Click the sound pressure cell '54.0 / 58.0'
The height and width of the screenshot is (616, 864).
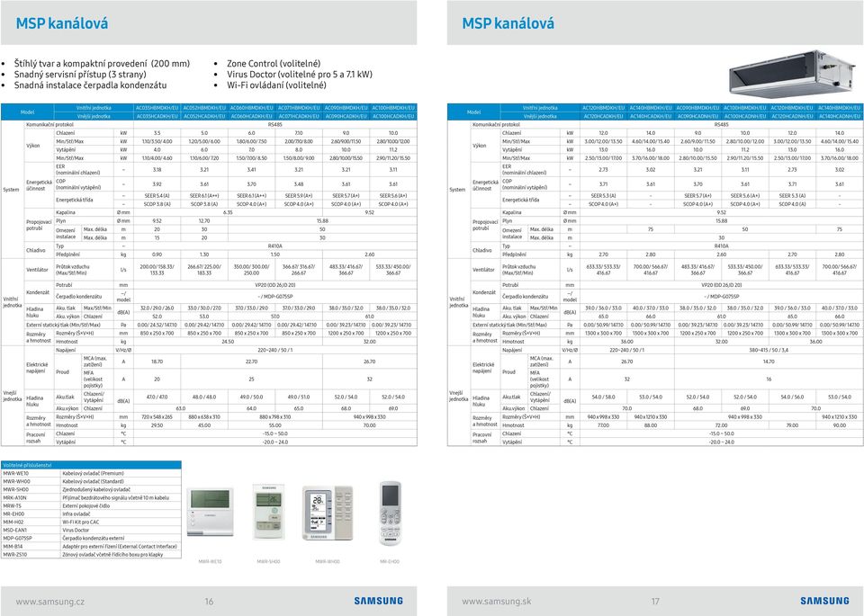603,397
